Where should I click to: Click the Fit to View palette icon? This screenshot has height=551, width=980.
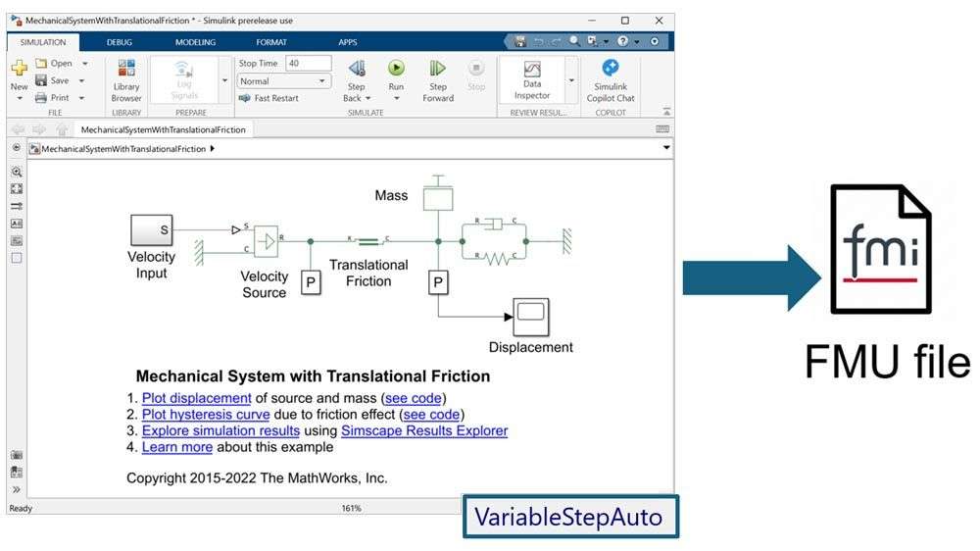pyautogui.click(x=17, y=188)
